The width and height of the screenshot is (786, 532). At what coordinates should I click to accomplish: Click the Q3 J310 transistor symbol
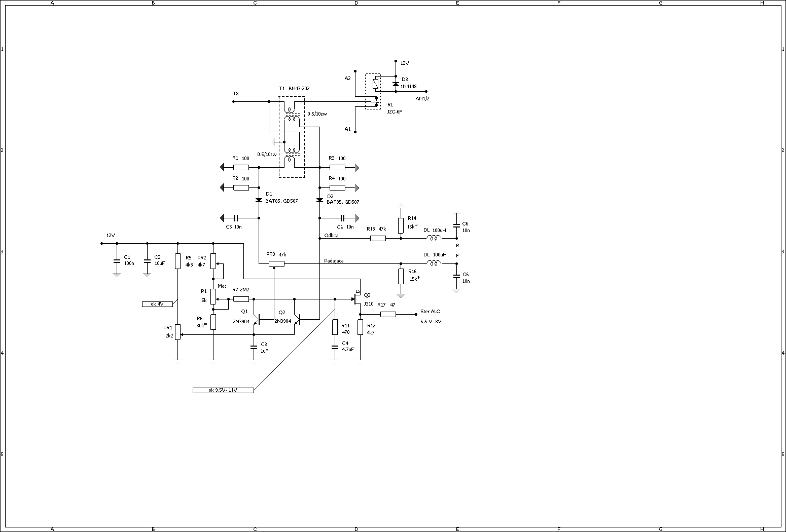pyautogui.click(x=358, y=299)
